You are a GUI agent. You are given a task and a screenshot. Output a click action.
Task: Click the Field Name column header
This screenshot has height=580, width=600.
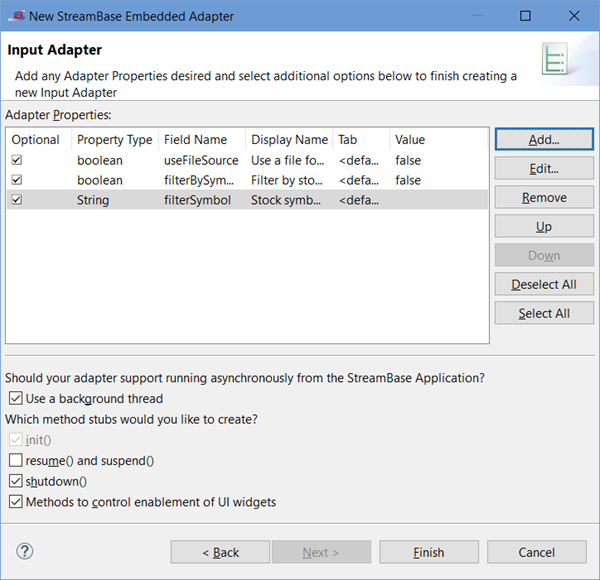click(x=196, y=140)
